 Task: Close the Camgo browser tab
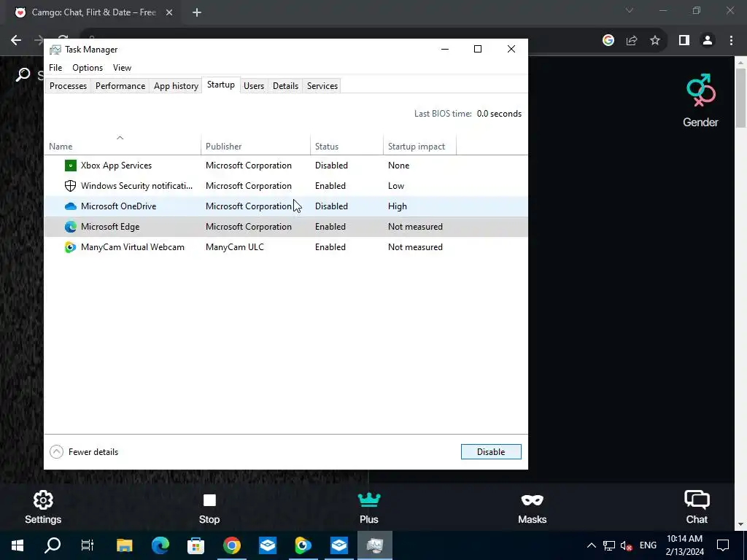pyautogui.click(x=169, y=12)
